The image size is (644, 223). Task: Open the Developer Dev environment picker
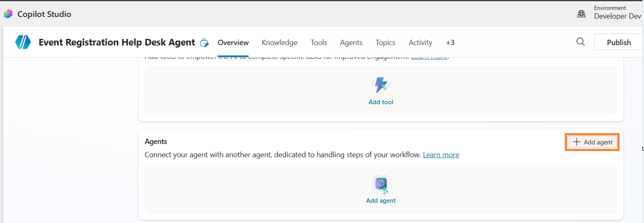point(617,16)
